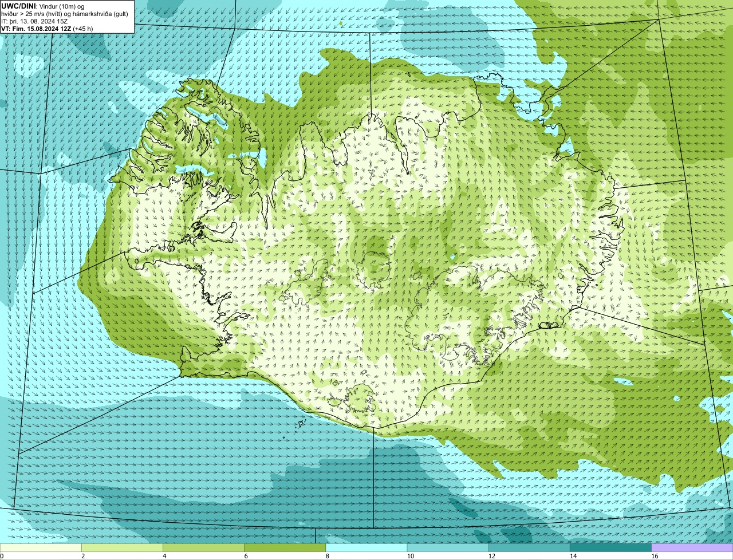Click the legend scale label '4'
The image size is (733, 560).
click(x=164, y=556)
